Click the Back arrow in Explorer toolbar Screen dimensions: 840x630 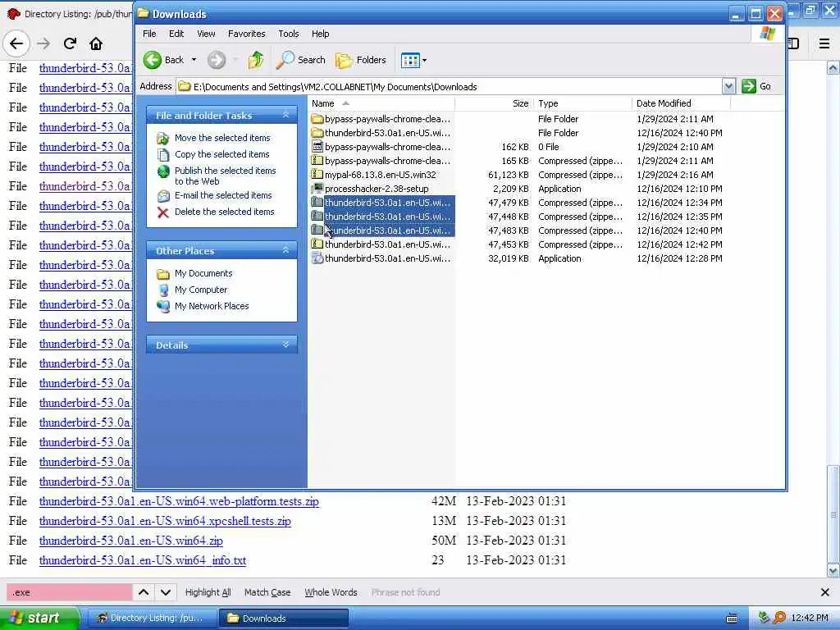[153, 60]
